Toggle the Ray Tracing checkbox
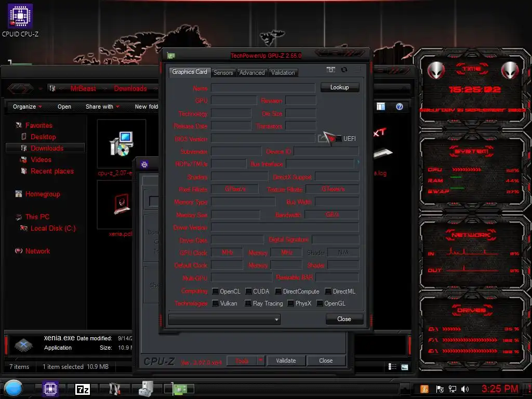The width and height of the screenshot is (532, 399). click(x=248, y=303)
